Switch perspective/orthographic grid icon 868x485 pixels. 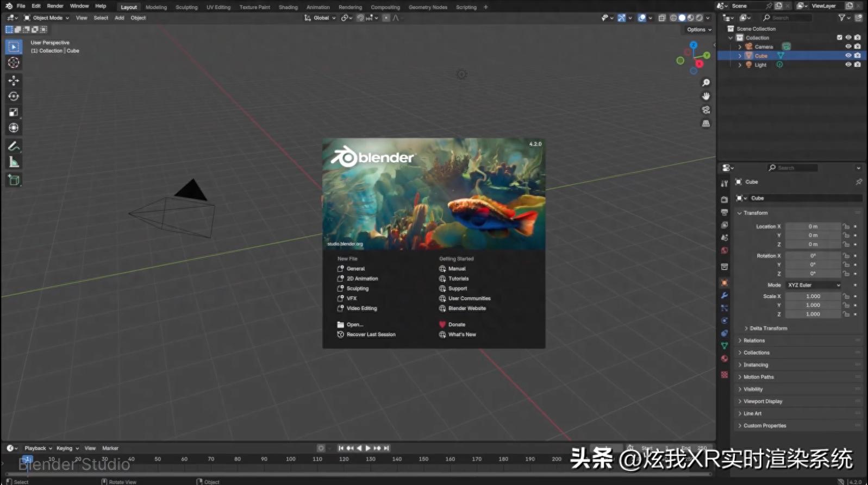(706, 123)
